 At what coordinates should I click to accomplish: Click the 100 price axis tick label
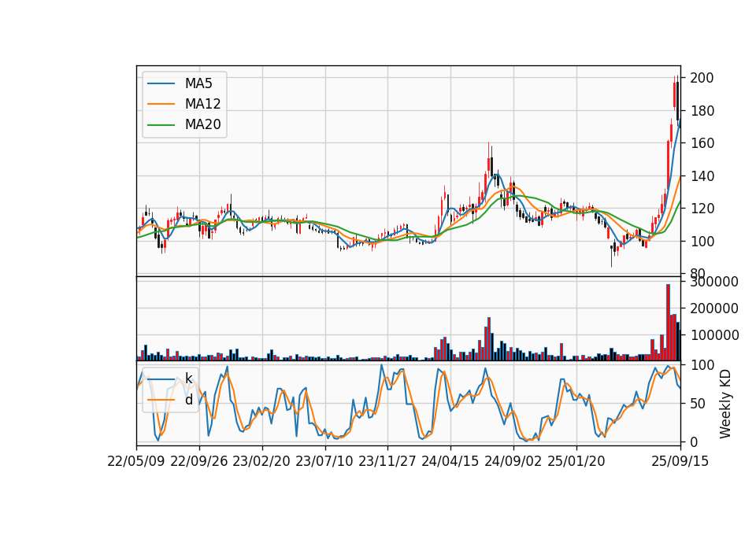[x=702, y=242]
